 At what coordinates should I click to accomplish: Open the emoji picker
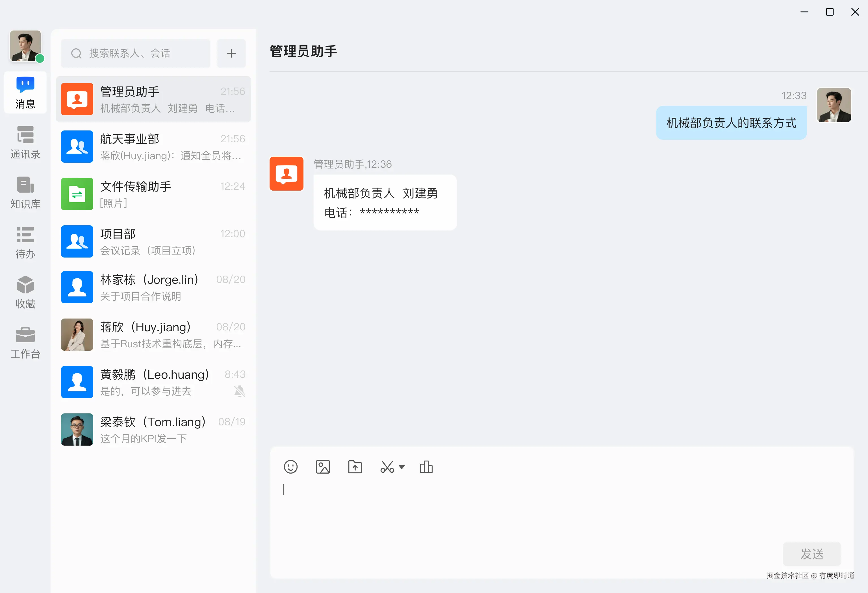point(290,467)
